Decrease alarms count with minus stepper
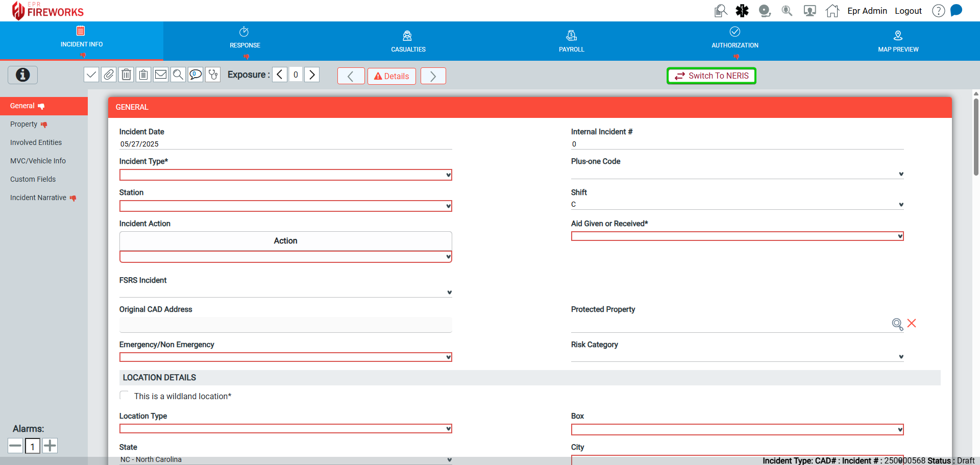 [x=15, y=445]
